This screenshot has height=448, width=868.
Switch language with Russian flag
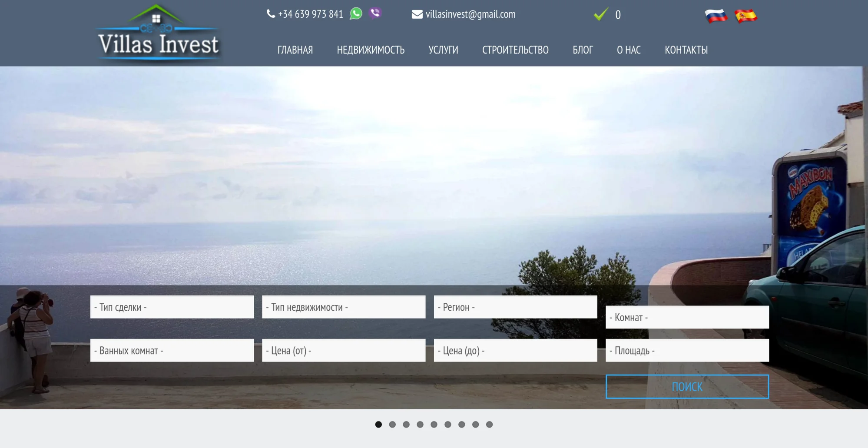(x=716, y=16)
